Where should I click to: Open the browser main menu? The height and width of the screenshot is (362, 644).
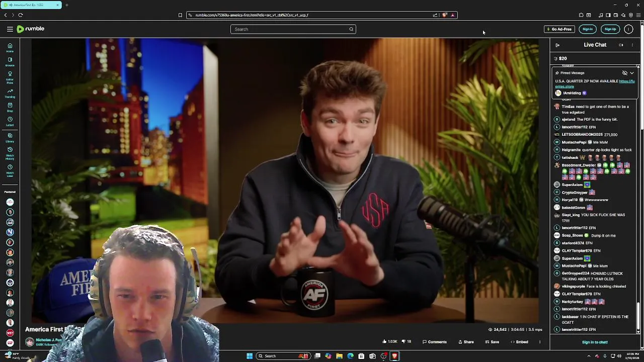tap(638, 15)
